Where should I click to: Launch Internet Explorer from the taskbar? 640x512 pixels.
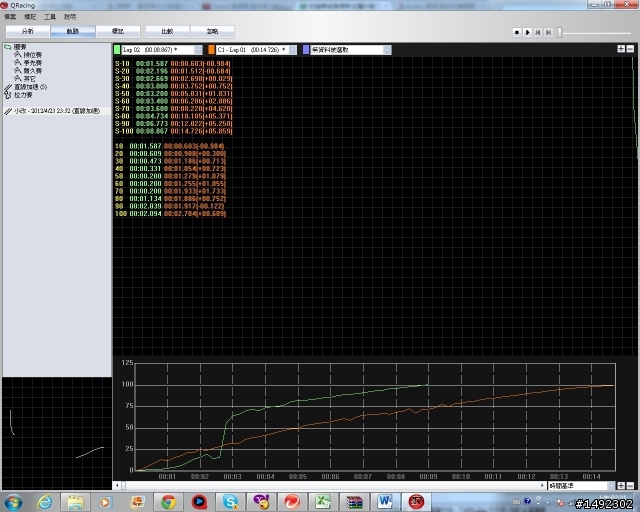(x=44, y=502)
